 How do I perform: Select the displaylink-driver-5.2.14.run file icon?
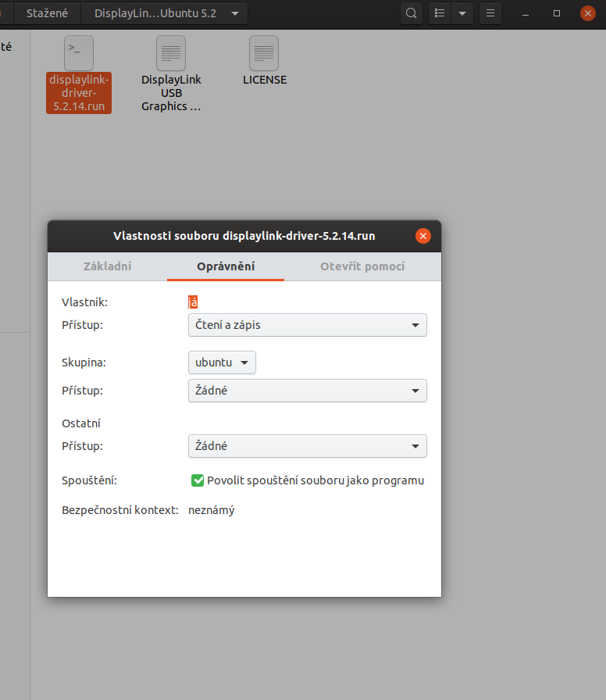pyautogui.click(x=79, y=54)
